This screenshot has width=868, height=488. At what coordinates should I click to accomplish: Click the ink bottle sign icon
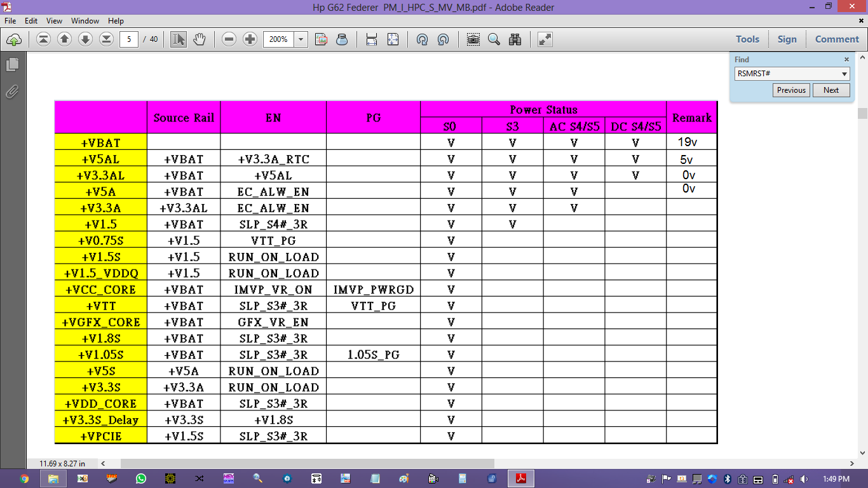pyautogui.click(x=342, y=39)
